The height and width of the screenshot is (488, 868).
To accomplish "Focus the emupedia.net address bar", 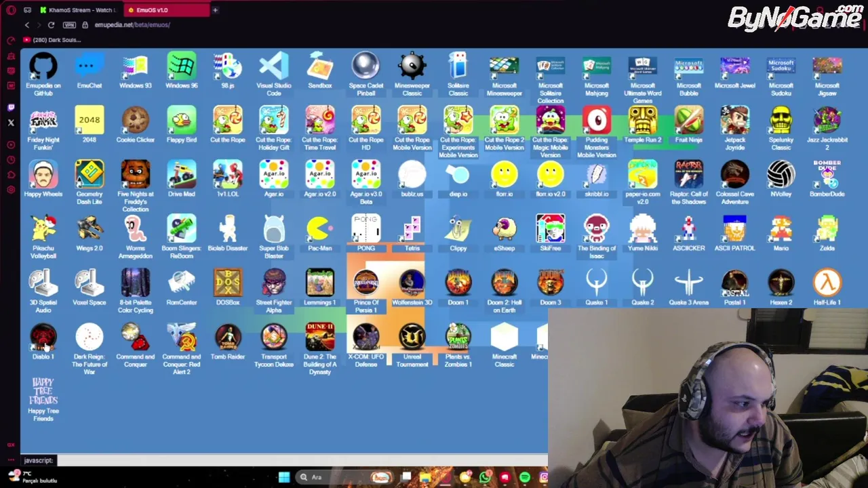I will 132,25.
